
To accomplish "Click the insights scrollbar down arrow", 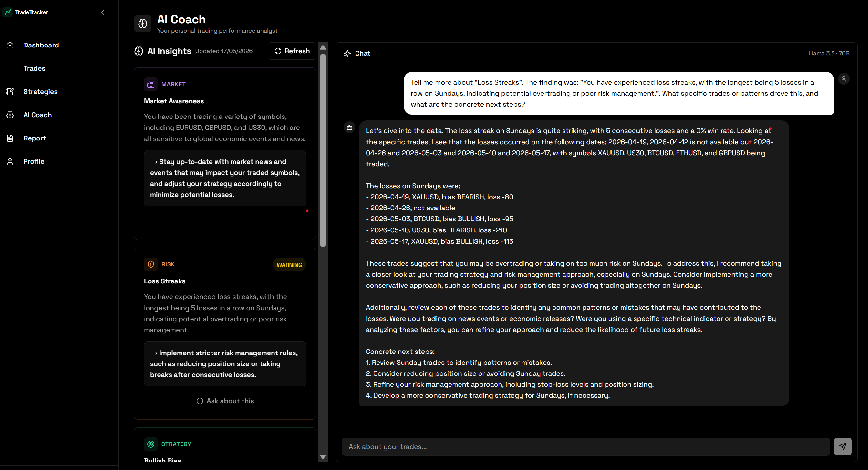I will click(x=323, y=457).
